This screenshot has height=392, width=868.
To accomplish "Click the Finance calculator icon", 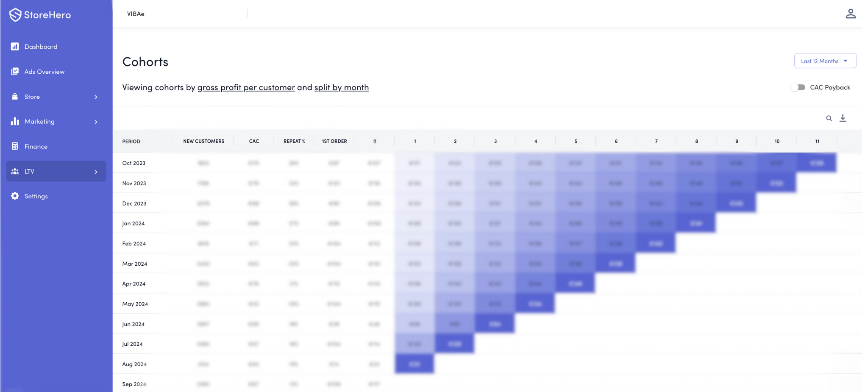I will (15, 146).
